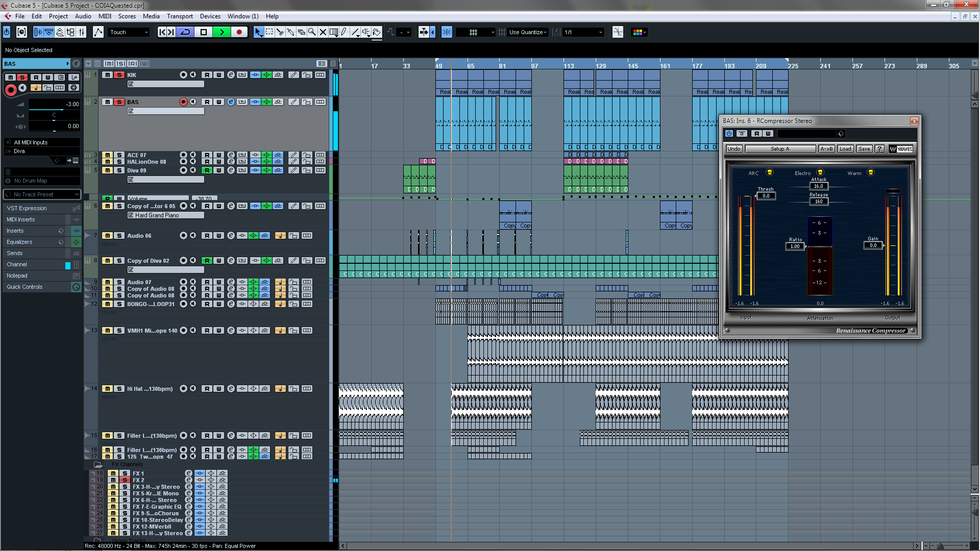Select the Zoom magnifier tool
This screenshot has height=551, width=980.
pyautogui.click(x=312, y=32)
